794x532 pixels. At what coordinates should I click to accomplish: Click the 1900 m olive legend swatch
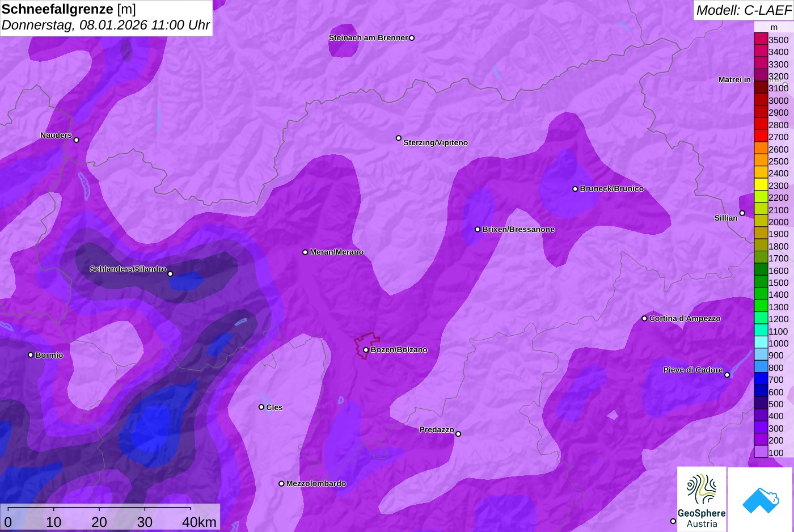pos(761,234)
